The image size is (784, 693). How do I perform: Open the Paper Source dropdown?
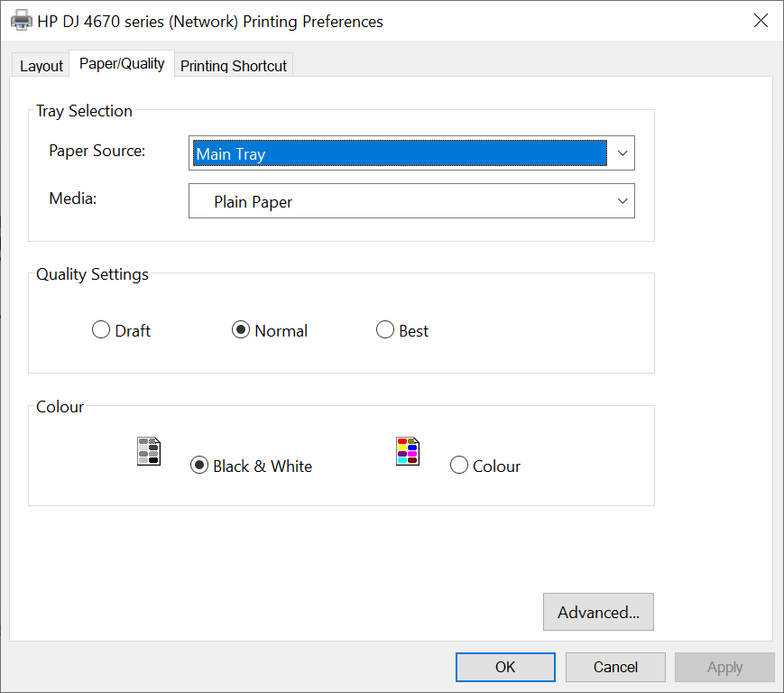[411, 153]
